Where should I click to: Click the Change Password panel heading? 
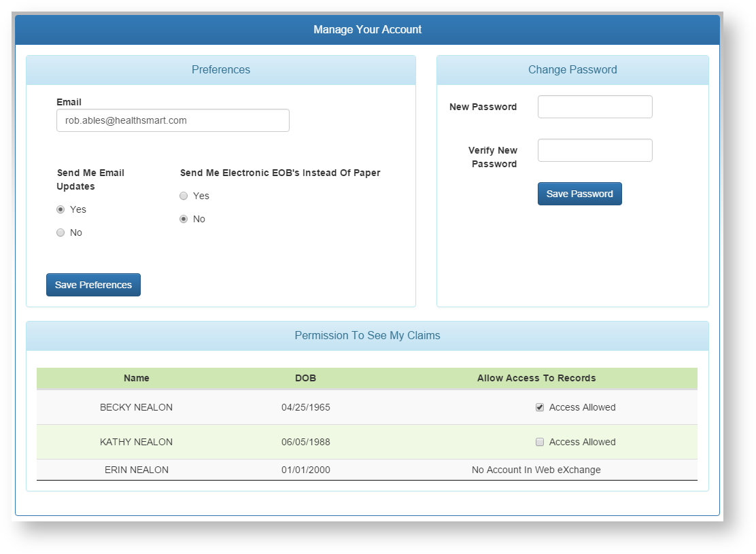573,70
